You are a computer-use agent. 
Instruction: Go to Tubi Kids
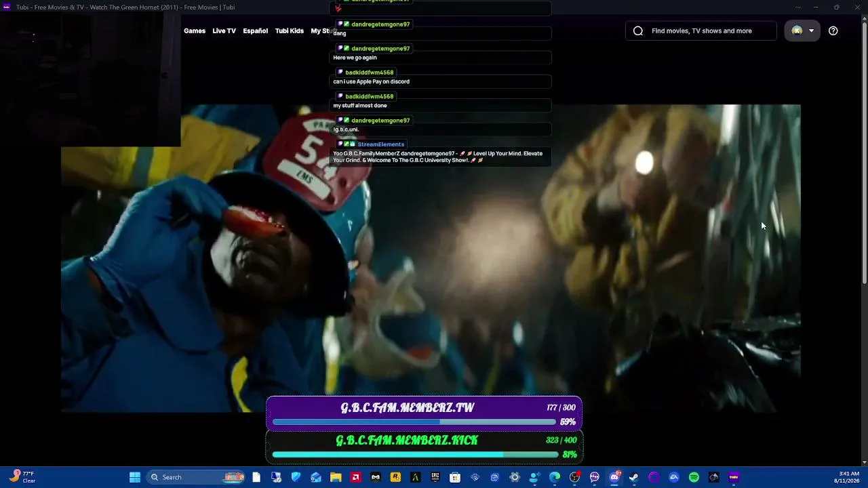coord(290,30)
